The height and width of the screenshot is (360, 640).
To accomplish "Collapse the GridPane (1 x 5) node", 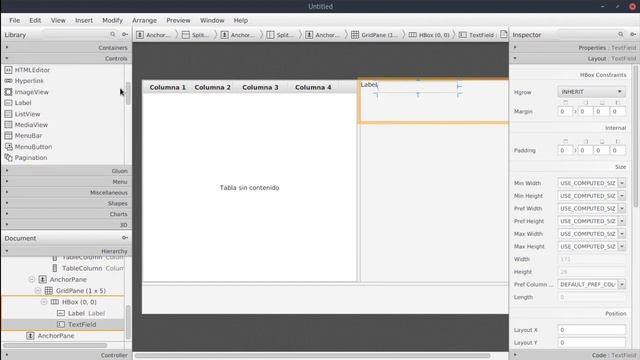I will tap(38, 291).
